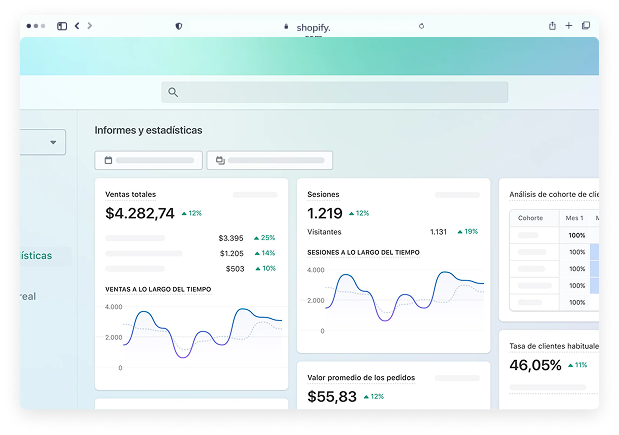Open Análisis de cohorte report title
Viewport: 619px width, 435px height.
tap(554, 194)
